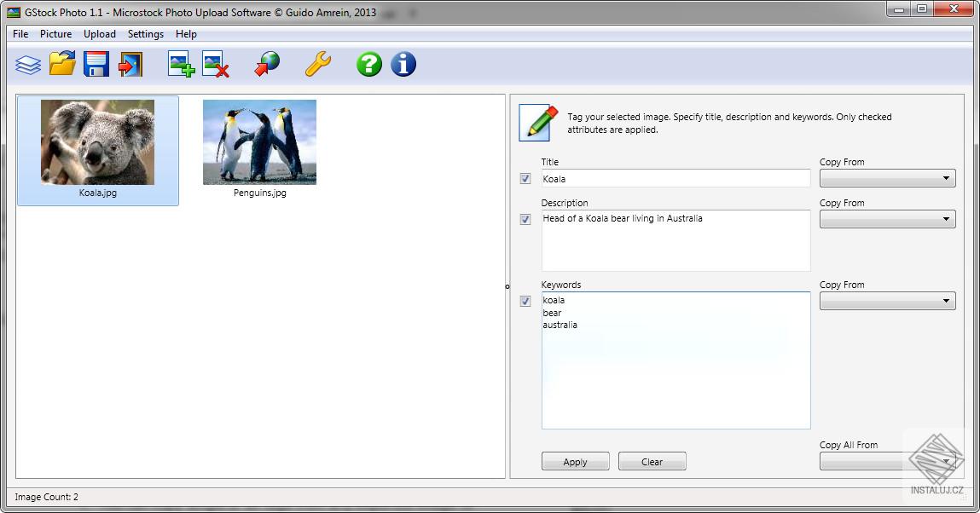Screen dimensions: 980x513
Task: Click into the Title input field
Action: [x=676, y=178]
